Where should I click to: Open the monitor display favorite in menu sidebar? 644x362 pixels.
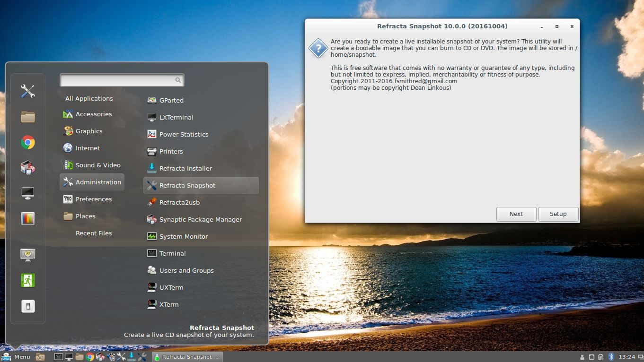click(x=28, y=193)
